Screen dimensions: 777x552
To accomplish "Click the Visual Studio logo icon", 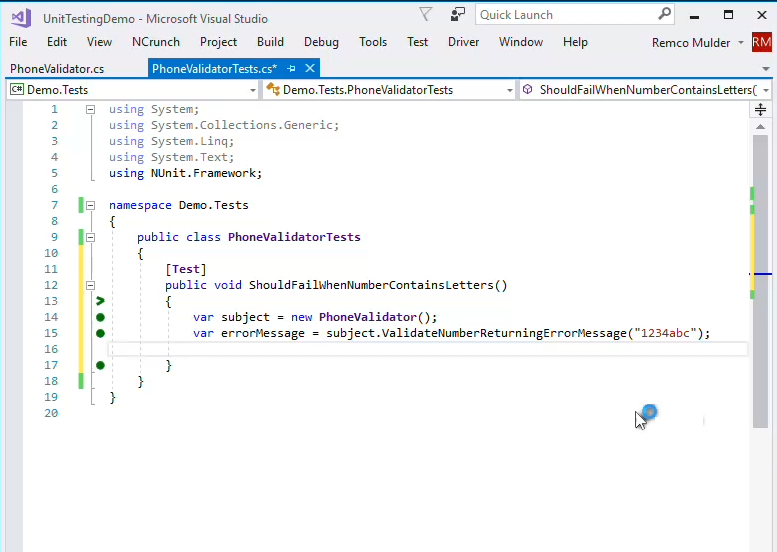I will click(21, 18).
